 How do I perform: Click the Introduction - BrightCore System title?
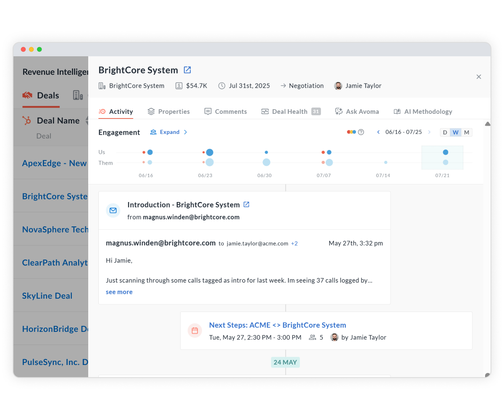[x=184, y=205]
